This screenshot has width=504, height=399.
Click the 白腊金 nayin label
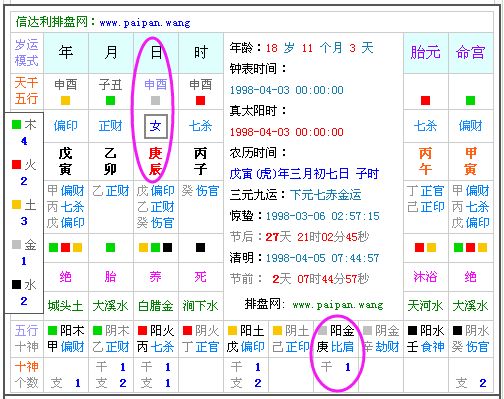156,306
